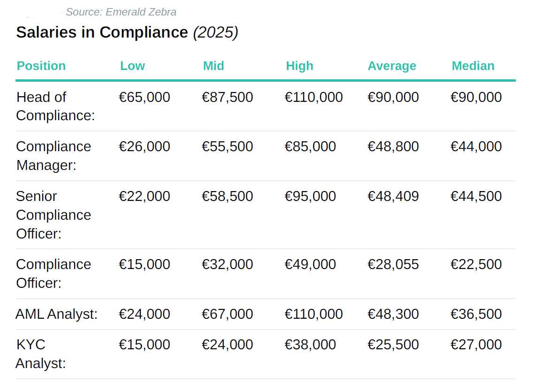The image size is (536, 392).
Task: Select the High column header
Action: pos(299,66)
